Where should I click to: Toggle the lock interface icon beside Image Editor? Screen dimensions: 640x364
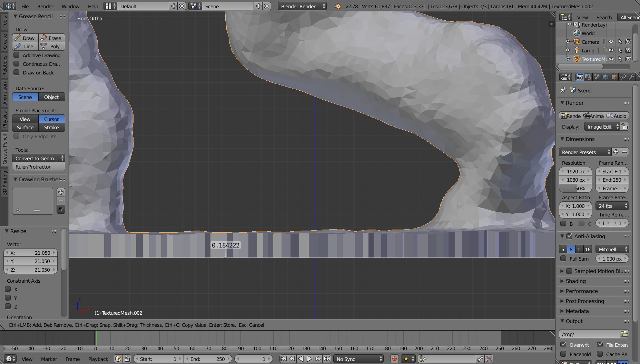tap(624, 127)
